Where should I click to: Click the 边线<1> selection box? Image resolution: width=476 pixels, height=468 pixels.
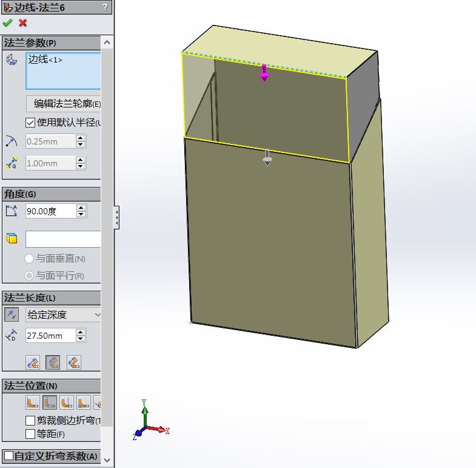point(63,71)
